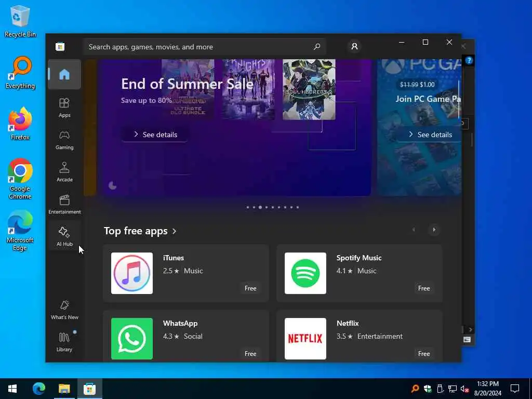The height and width of the screenshot is (399, 532).
Task: Show previous Top free apps page arrow
Action: pos(414,230)
